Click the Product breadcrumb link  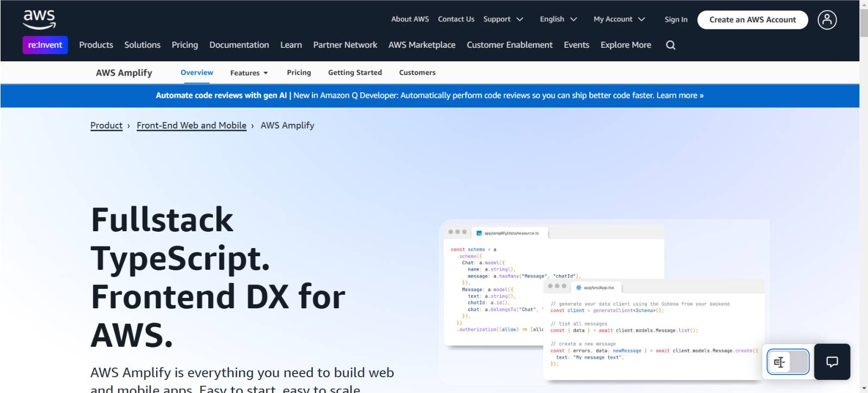point(106,125)
